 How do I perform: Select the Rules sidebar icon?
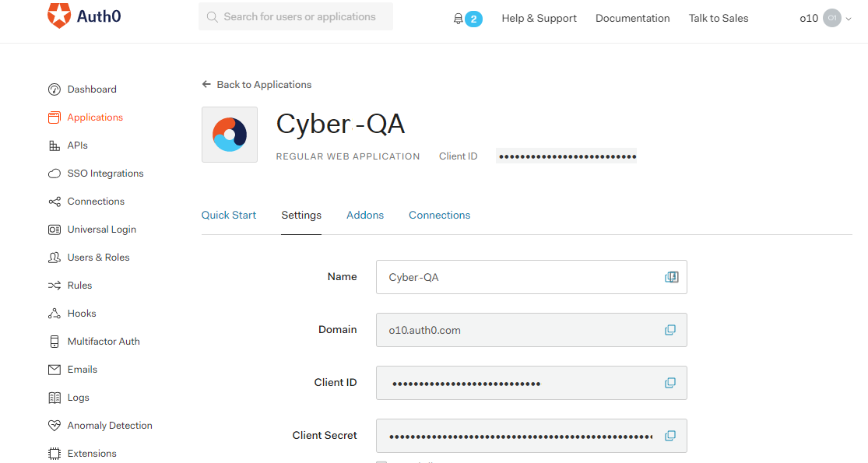(x=54, y=285)
